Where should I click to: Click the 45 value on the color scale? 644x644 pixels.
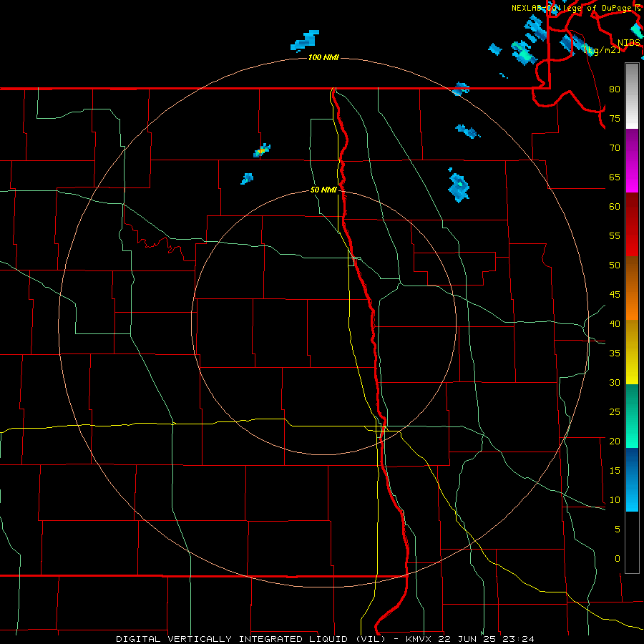click(615, 295)
